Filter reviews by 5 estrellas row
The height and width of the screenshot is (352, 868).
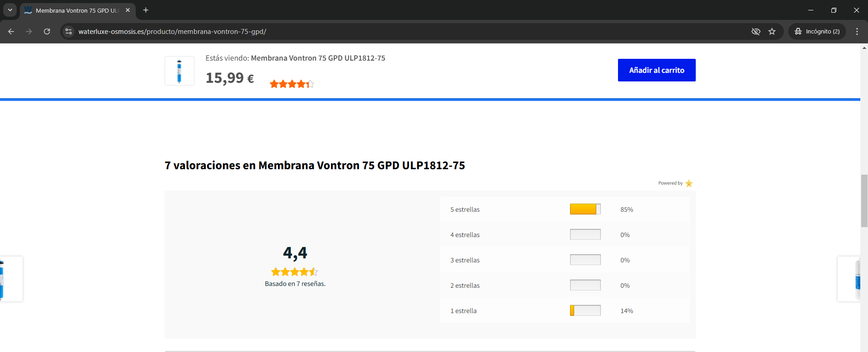[565, 209]
